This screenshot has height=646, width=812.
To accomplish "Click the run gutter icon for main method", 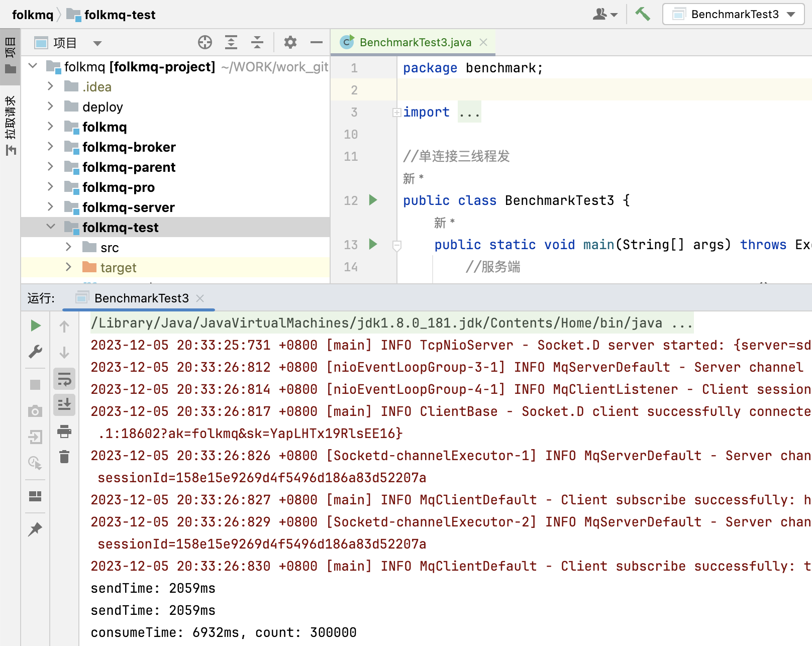I will pos(373,244).
